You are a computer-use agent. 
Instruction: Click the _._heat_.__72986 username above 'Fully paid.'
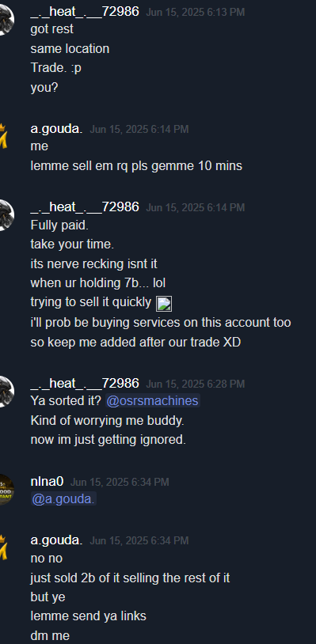click(85, 207)
